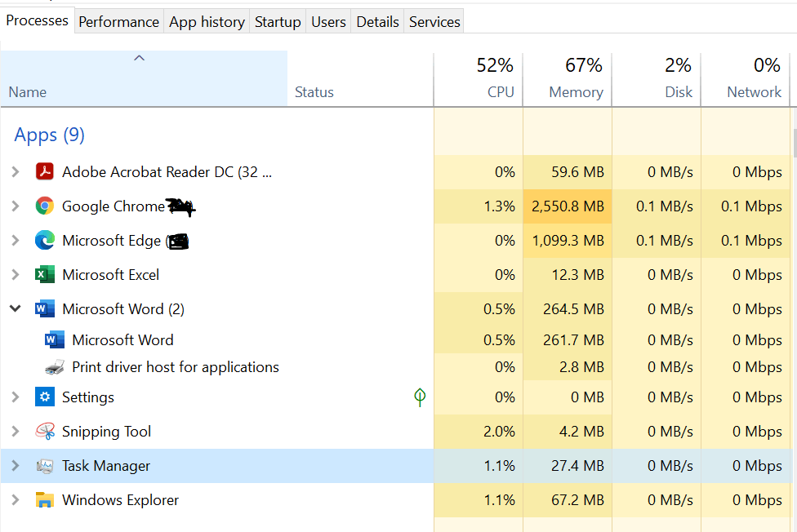Expand the Settings process row
This screenshot has height=532, width=797.
16,397
